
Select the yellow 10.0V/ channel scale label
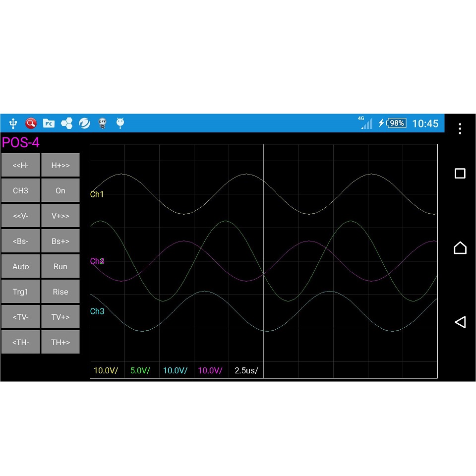tap(106, 370)
